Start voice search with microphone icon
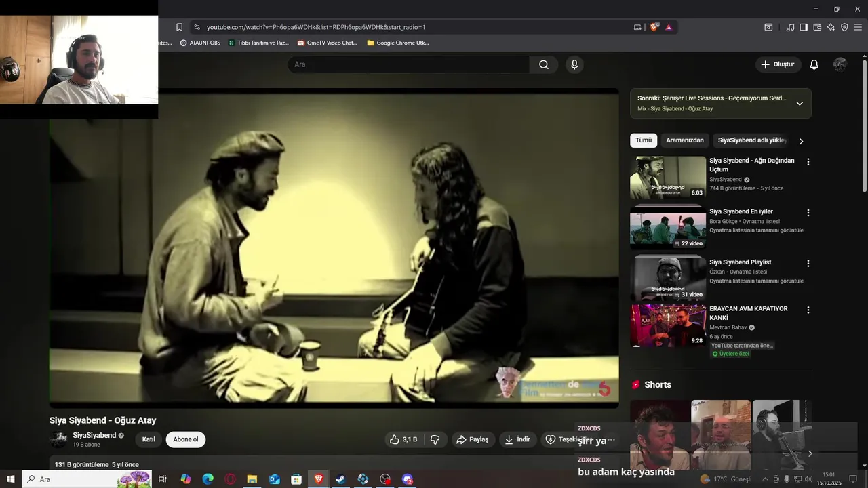 pyautogui.click(x=574, y=64)
